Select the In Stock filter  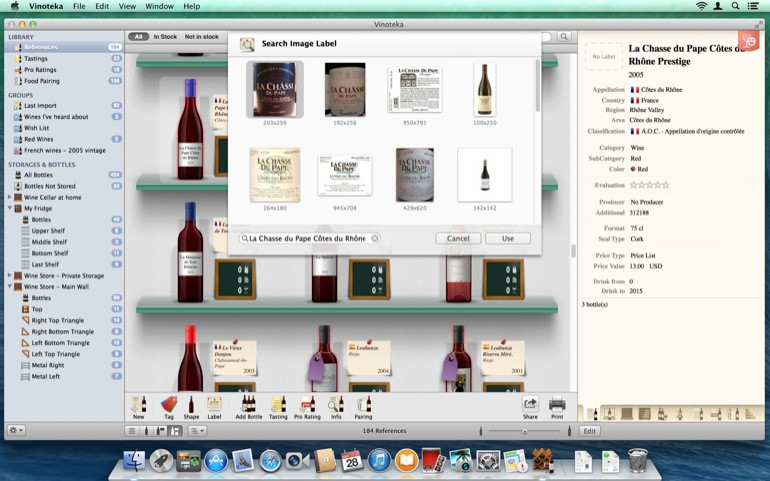coord(165,36)
